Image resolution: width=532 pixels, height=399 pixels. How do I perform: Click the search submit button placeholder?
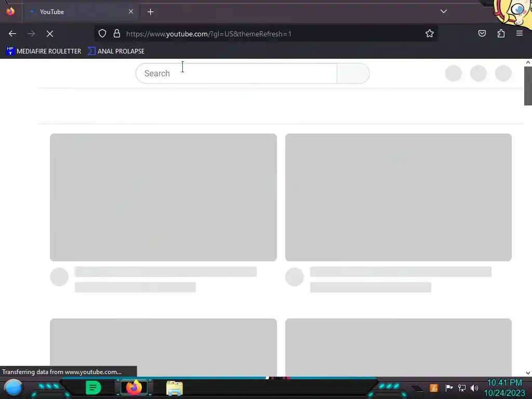(x=353, y=73)
